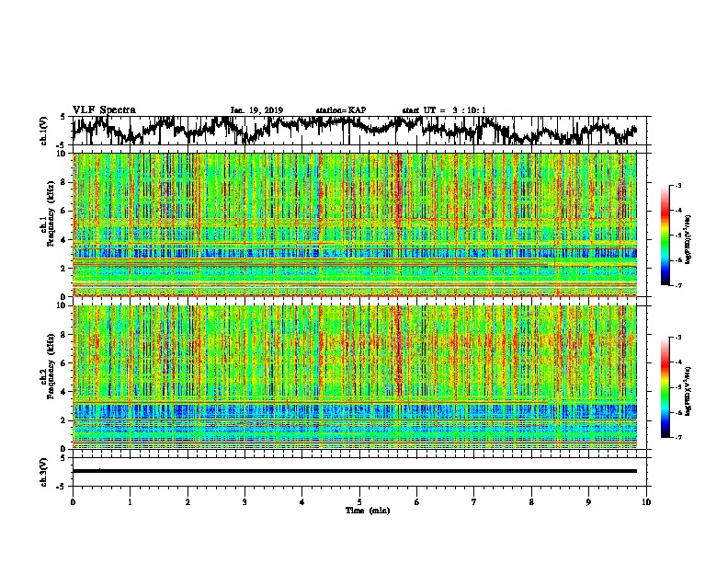Click the ch.1 color bar log(PSD) label

(688, 240)
